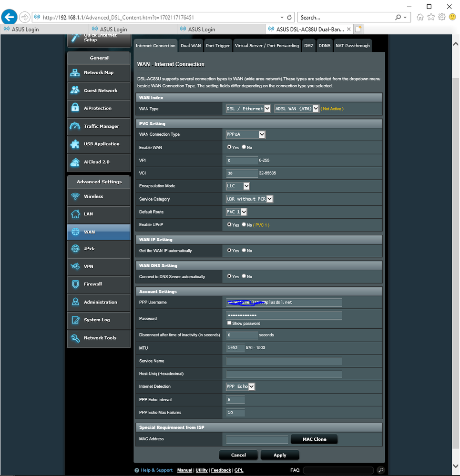The image size is (460, 476).
Task: Click the MTU input field
Action: (235, 348)
